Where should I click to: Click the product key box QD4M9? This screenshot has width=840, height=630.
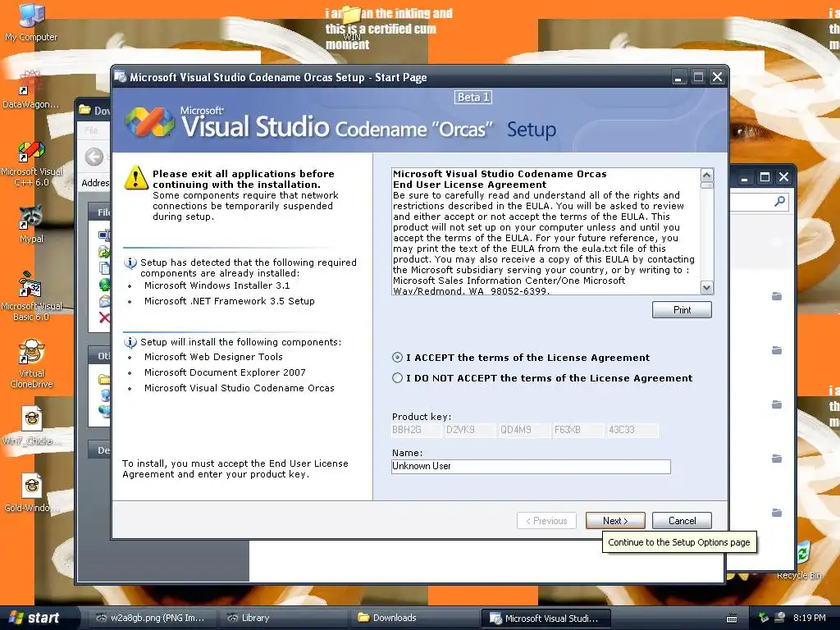click(x=524, y=430)
